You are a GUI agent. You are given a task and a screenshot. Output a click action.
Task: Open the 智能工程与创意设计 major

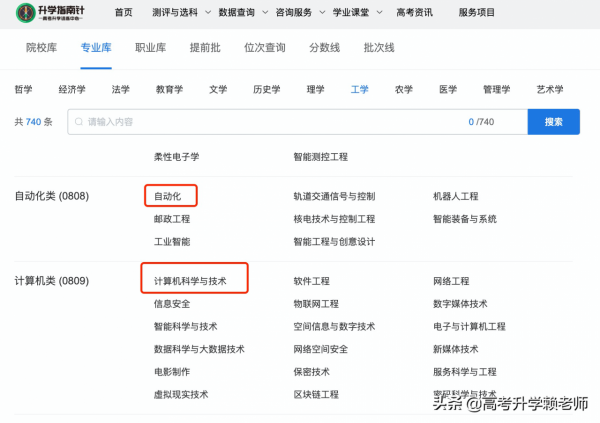point(334,242)
